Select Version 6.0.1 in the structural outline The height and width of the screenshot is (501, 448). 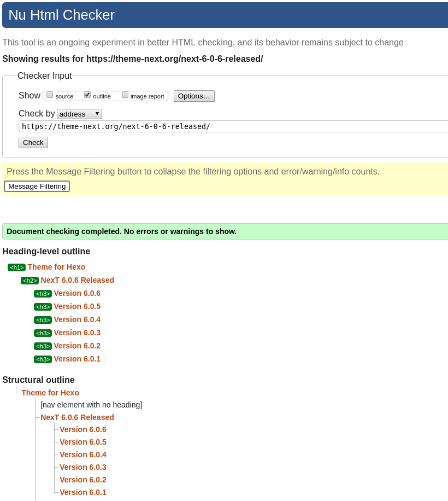(x=83, y=492)
